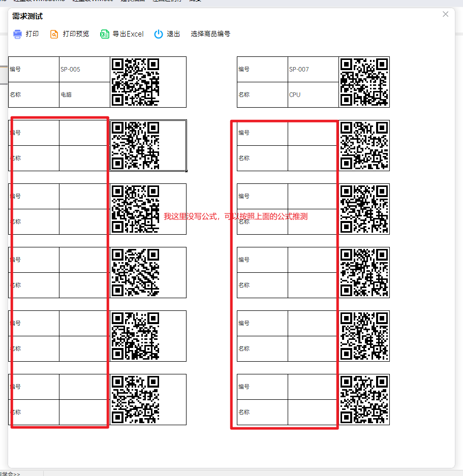The height and width of the screenshot is (476, 463).
Task: Click the Excel export icon
Action: pyautogui.click(x=105, y=34)
